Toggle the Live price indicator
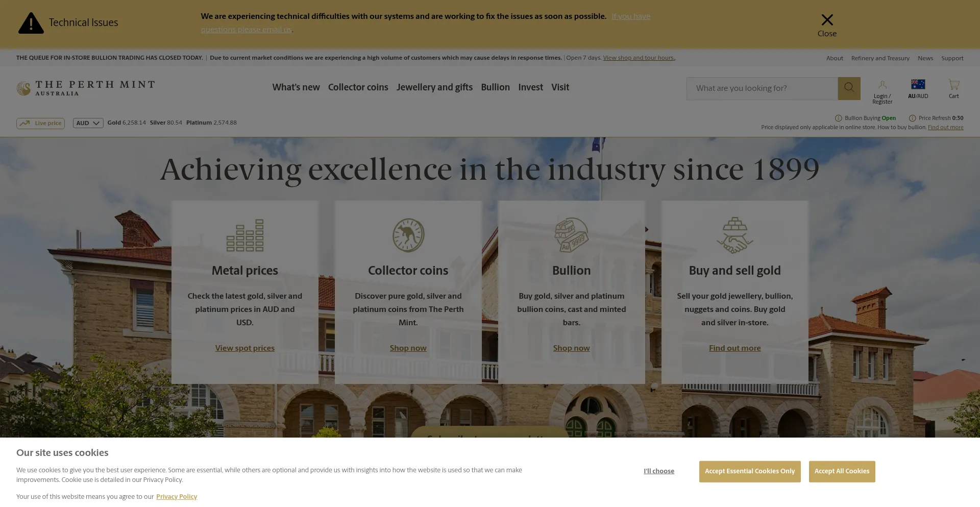 40,123
